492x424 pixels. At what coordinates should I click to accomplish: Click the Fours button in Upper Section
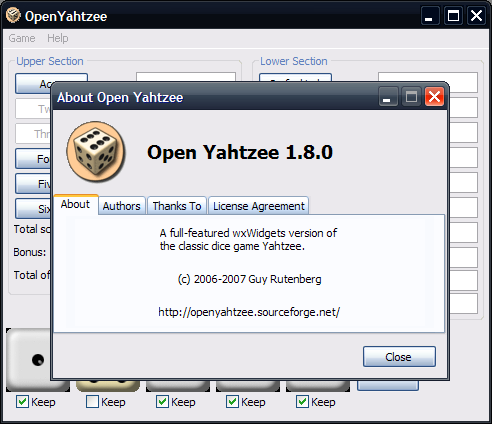(33, 159)
